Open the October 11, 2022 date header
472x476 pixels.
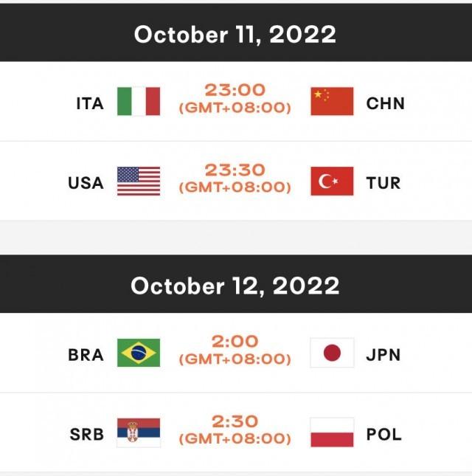click(x=235, y=34)
